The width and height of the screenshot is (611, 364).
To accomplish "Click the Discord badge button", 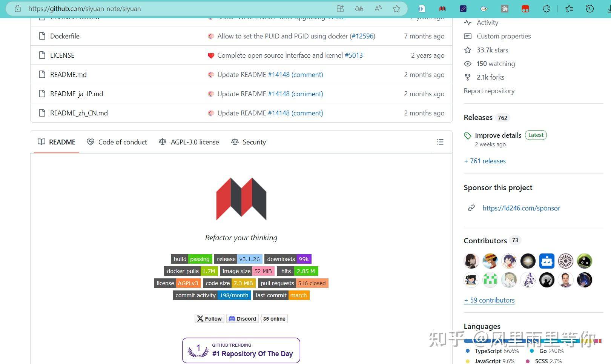I will pyautogui.click(x=243, y=318).
